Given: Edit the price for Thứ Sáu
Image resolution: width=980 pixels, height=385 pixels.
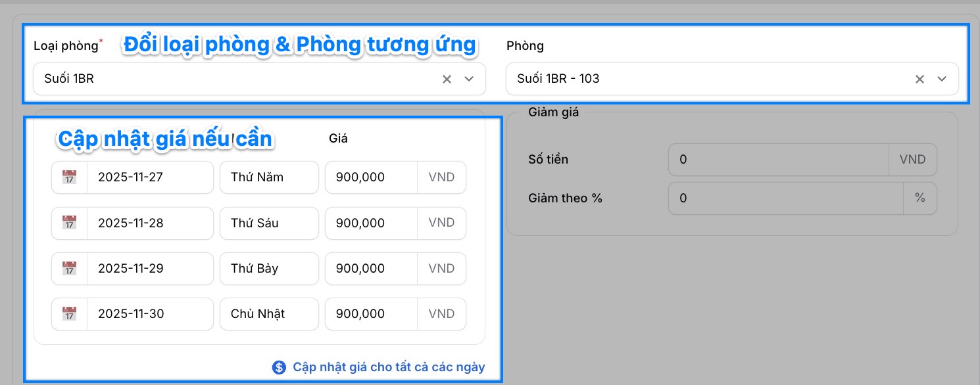Looking at the screenshot, I should pyautogui.click(x=371, y=223).
